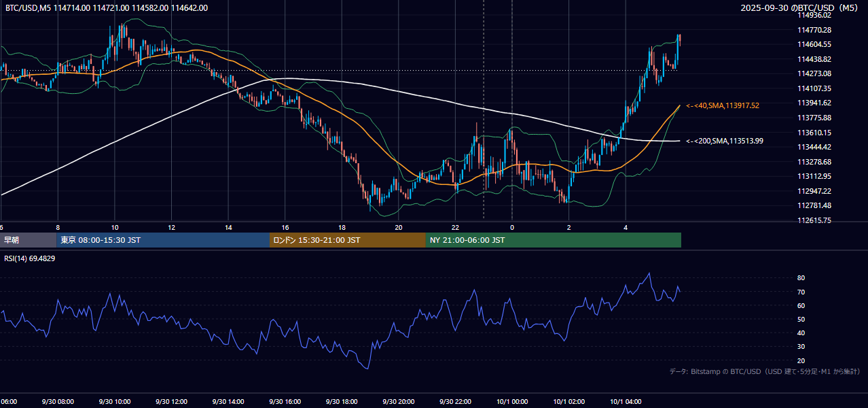
Task: Click the 113610.15 price axis label
Action: click(x=816, y=133)
